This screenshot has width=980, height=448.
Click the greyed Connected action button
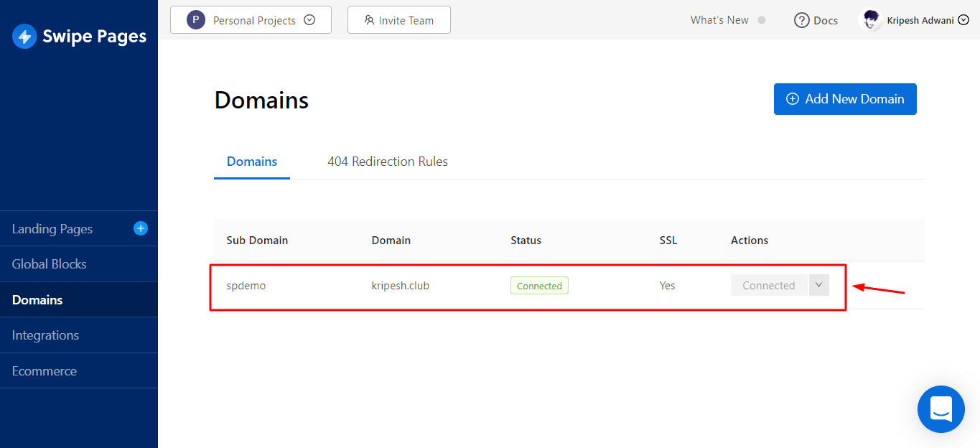click(x=768, y=285)
